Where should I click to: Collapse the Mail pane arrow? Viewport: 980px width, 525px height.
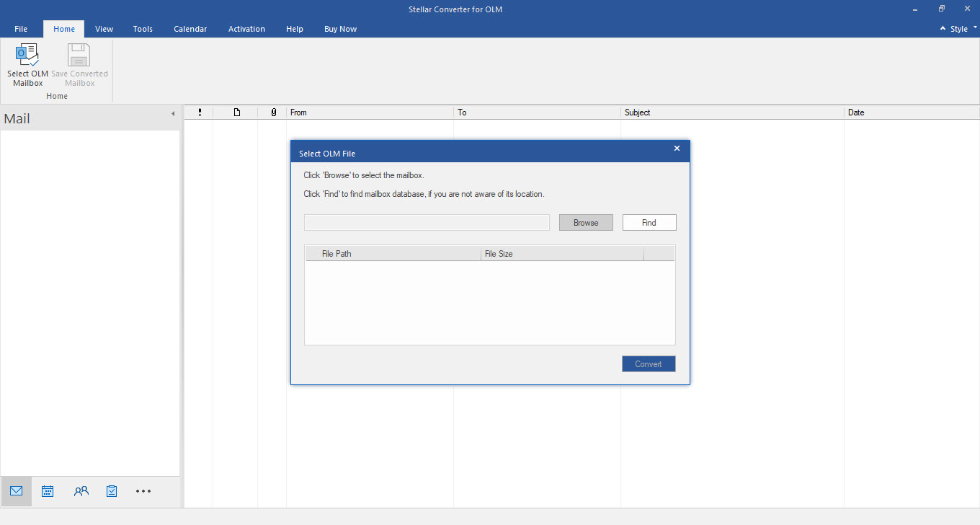[x=173, y=114]
